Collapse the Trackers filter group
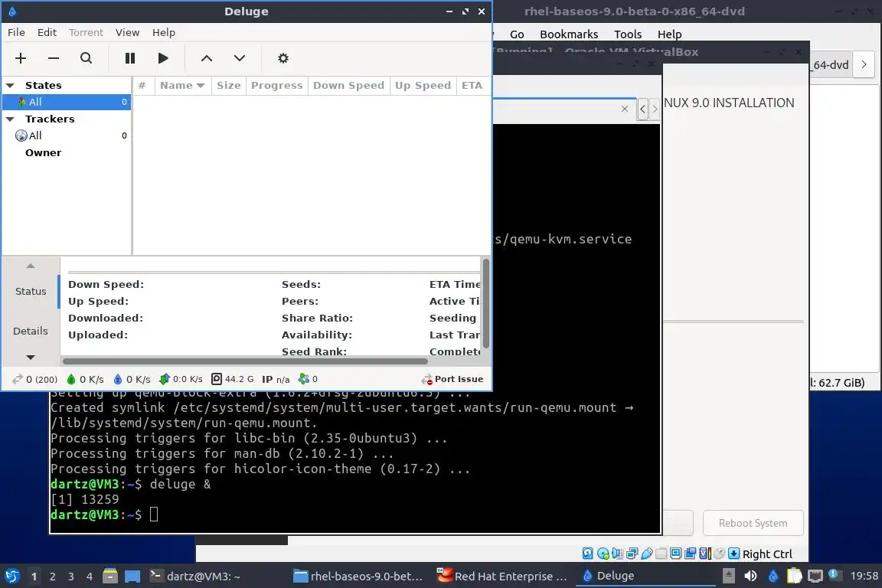 [x=10, y=119]
